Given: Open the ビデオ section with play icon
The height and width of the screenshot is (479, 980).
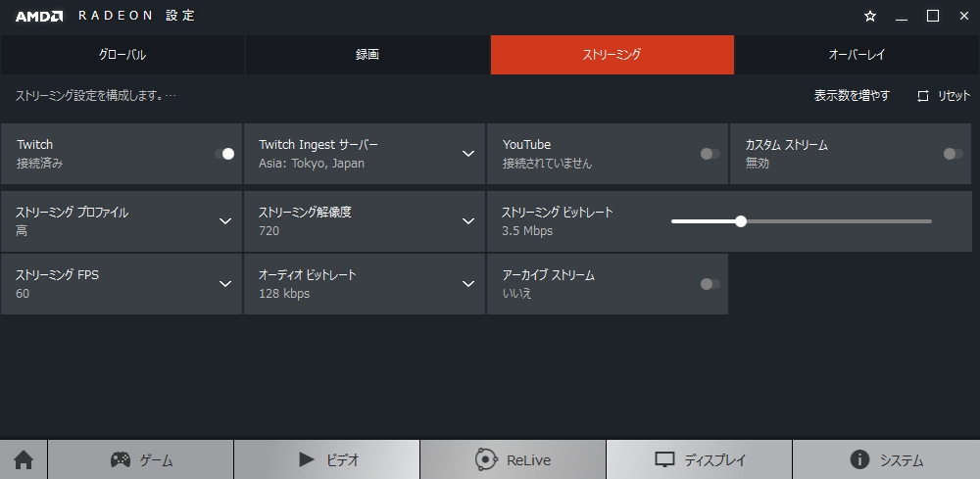Looking at the screenshot, I should coord(326,459).
